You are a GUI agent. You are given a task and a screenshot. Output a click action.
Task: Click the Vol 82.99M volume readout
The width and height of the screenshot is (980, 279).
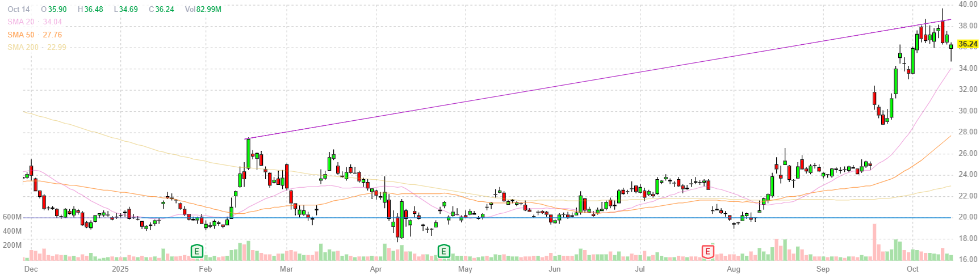203,9
